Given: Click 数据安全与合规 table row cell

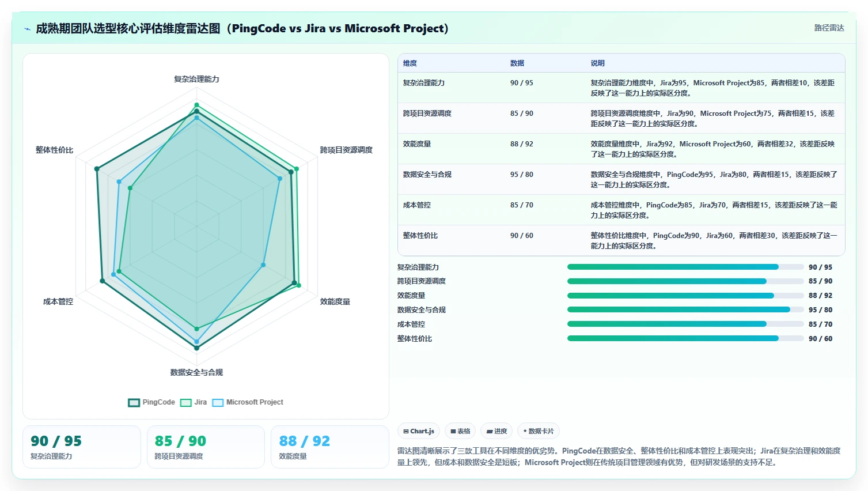Looking at the screenshot, I should 427,175.
